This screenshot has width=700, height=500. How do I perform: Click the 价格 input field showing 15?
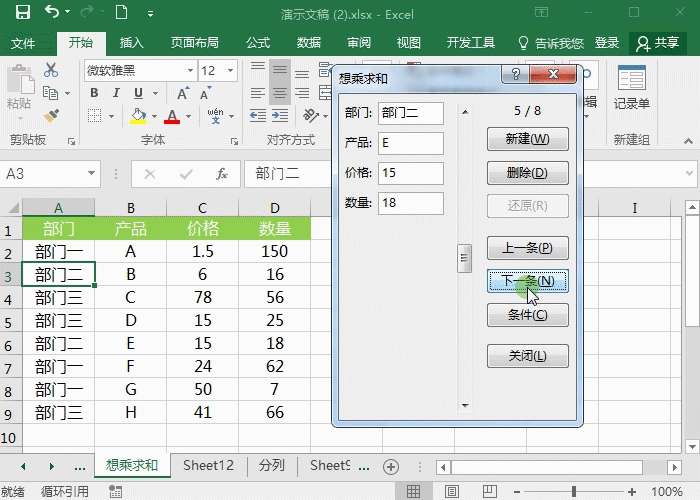pyautogui.click(x=410, y=173)
